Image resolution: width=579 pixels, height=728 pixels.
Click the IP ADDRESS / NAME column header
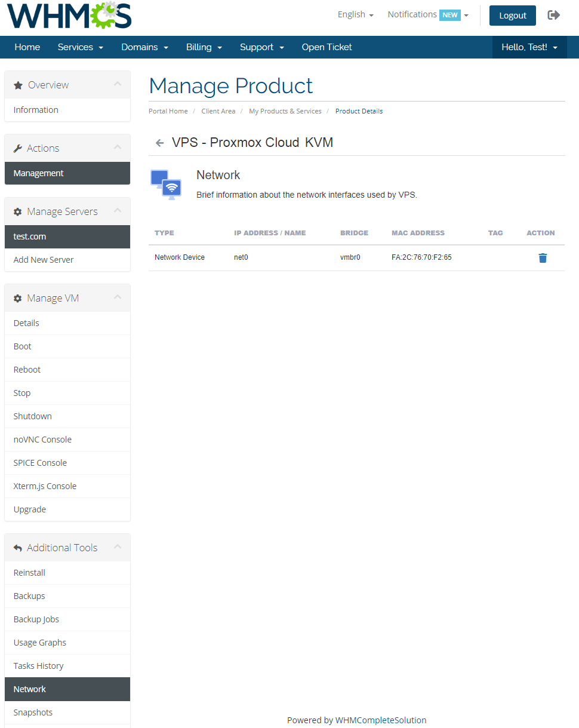[270, 233]
